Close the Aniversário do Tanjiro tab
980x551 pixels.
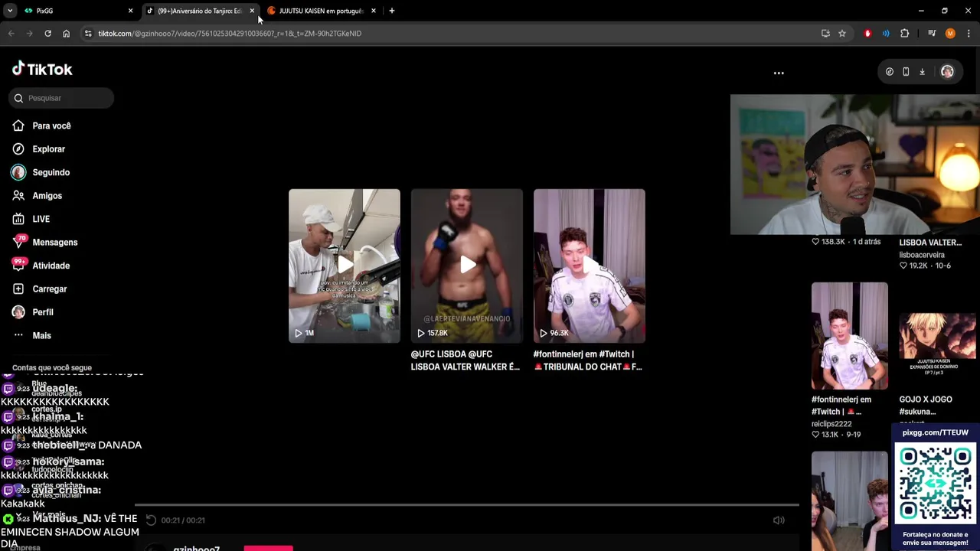click(x=252, y=11)
